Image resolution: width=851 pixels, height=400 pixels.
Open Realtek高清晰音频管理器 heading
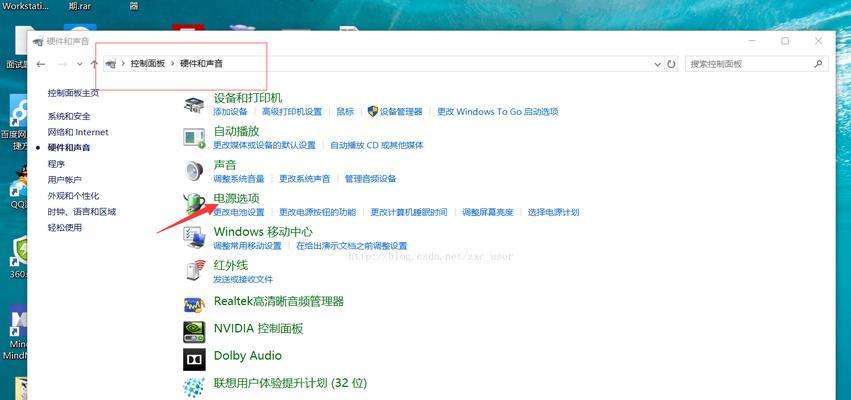point(279,301)
